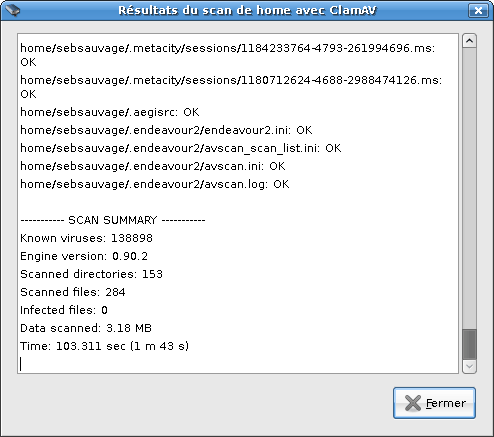Click the scrollbar down arrow
This screenshot has height=437, width=494.
[x=469, y=366]
